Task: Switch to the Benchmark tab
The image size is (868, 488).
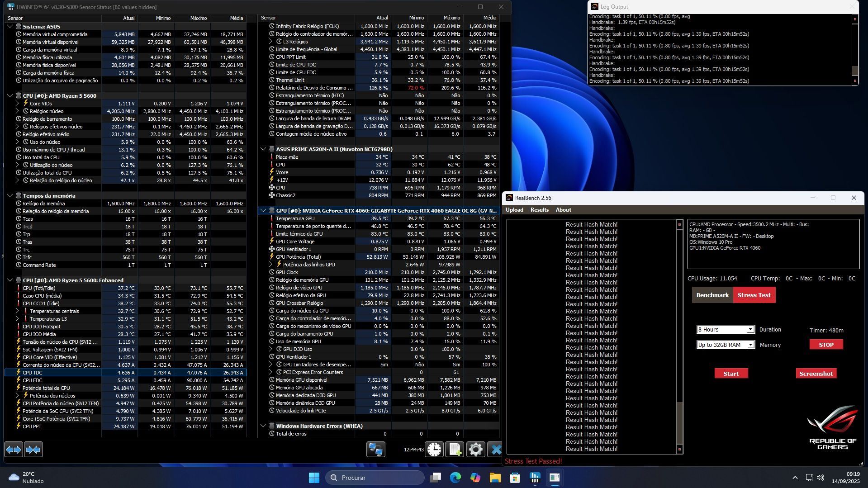Action: [x=712, y=295]
